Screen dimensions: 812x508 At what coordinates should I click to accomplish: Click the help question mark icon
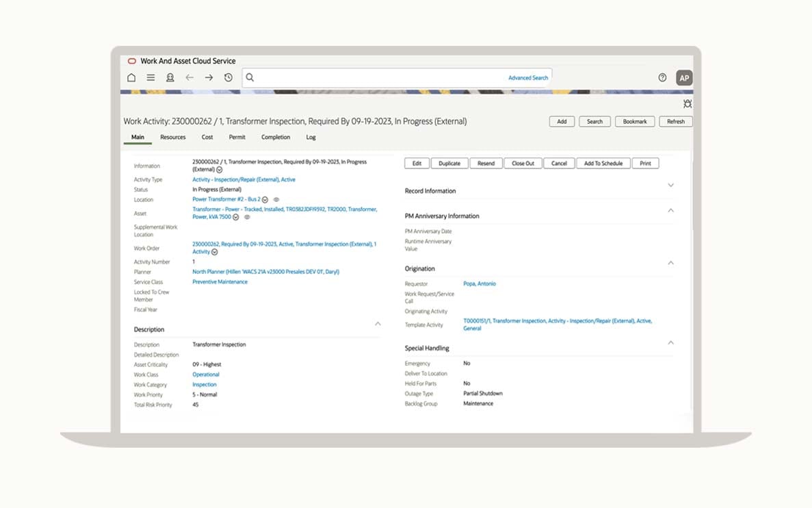[662, 78]
